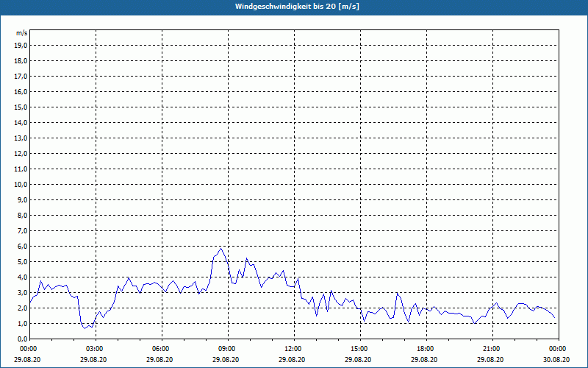Click the 10,0 y-axis label
588x368 pixels.
point(21,185)
